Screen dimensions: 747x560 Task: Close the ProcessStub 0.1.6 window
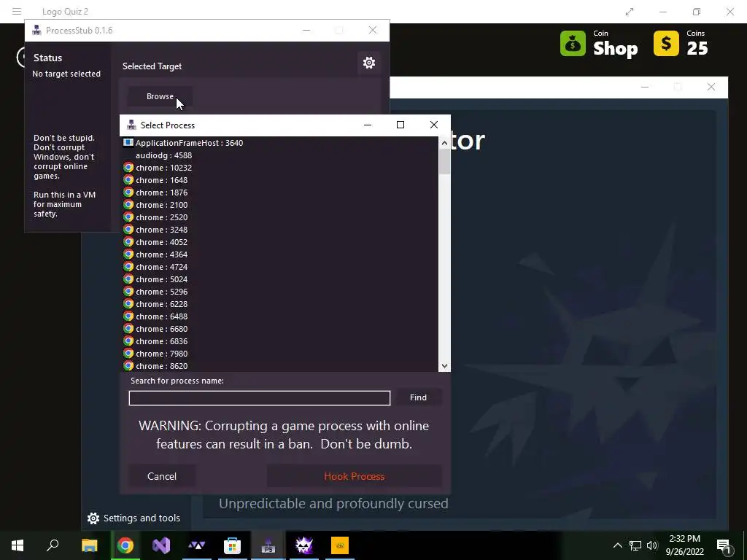(373, 31)
